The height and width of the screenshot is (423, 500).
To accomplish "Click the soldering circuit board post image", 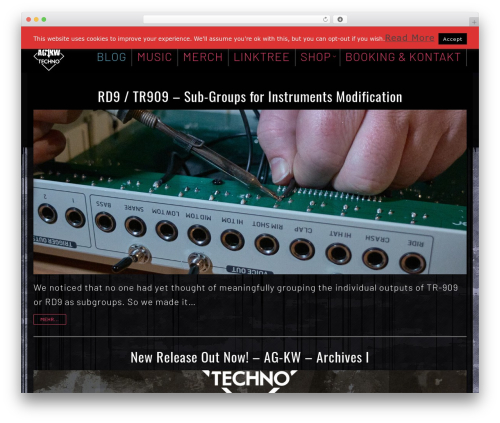I will [x=250, y=192].
